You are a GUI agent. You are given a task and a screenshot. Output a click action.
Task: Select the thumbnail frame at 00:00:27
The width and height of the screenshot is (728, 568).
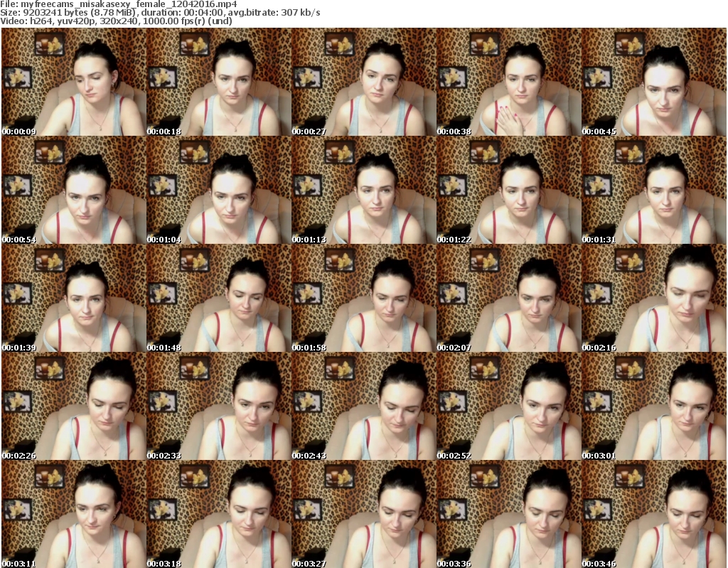[x=363, y=82]
